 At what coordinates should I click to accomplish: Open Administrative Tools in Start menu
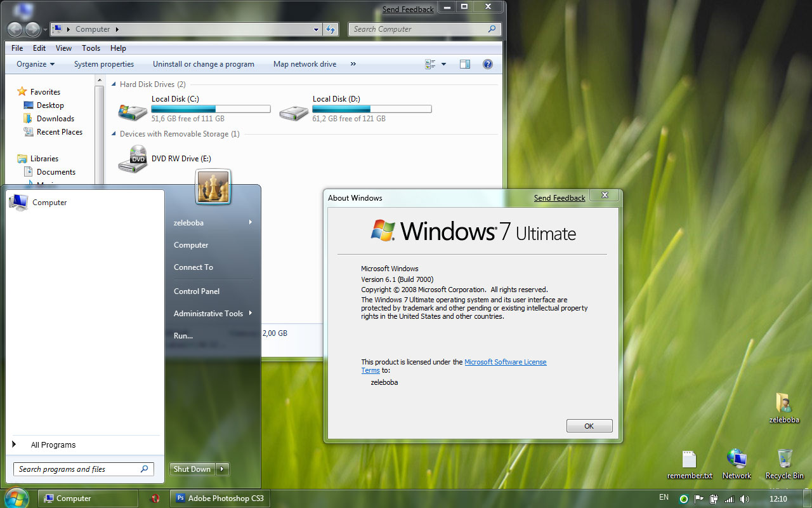(x=213, y=314)
